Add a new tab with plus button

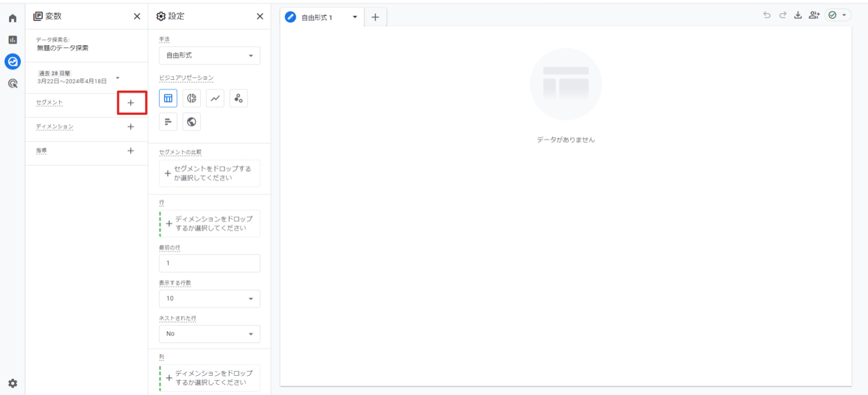click(x=375, y=17)
